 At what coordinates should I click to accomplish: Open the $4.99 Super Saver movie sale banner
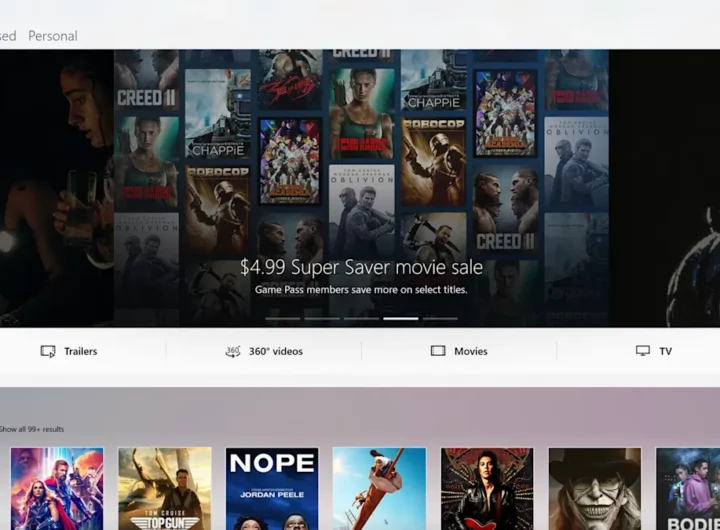(361, 188)
